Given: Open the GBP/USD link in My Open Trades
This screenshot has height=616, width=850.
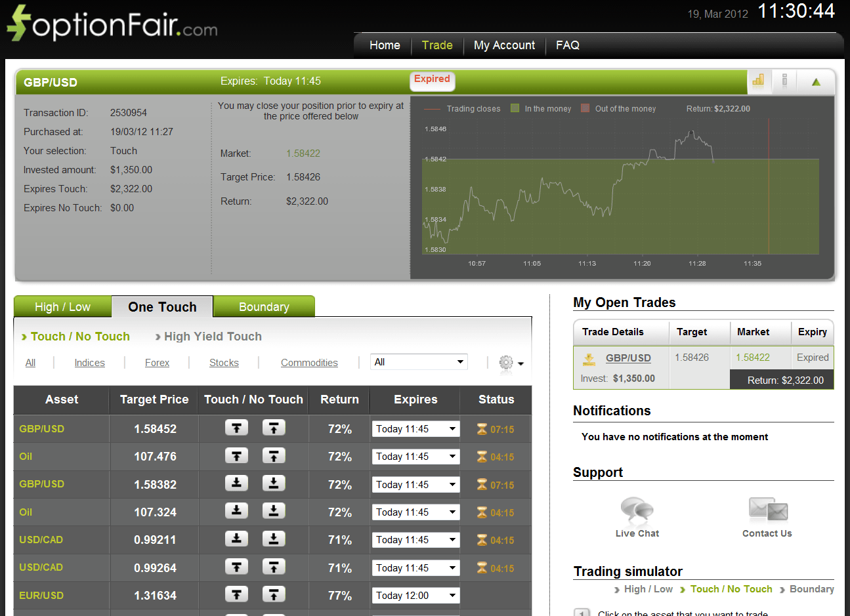Looking at the screenshot, I should tap(628, 358).
